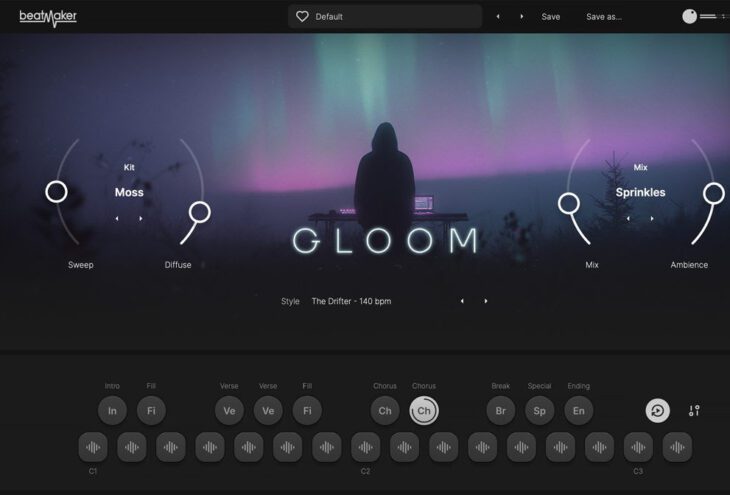
Task: Click the rightmost waveform pad after C3
Action: pos(677,447)
